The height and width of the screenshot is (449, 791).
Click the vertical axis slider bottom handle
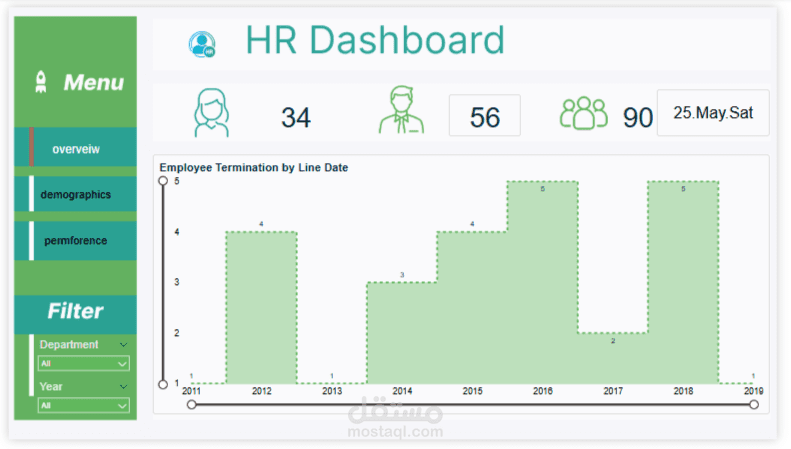pos(163,384)
